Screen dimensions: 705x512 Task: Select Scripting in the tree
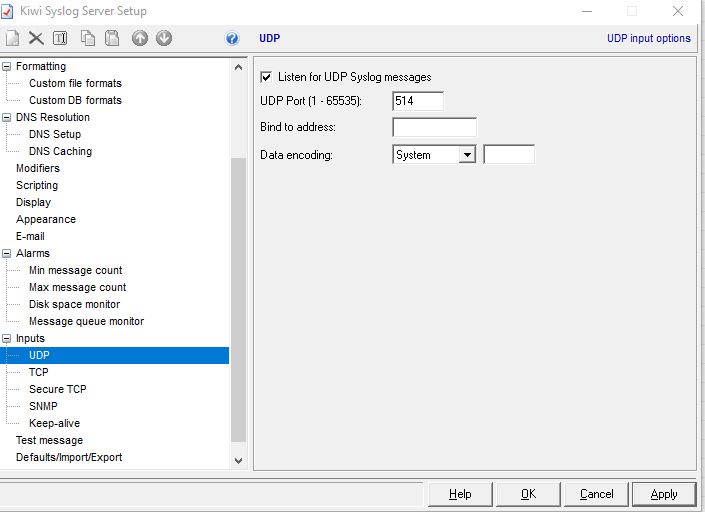[x=37, y=185]
